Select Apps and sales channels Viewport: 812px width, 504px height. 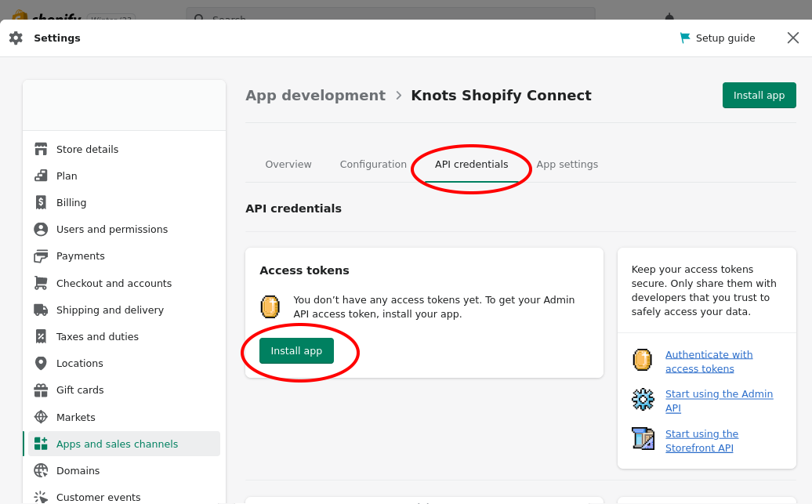point(125,444)
